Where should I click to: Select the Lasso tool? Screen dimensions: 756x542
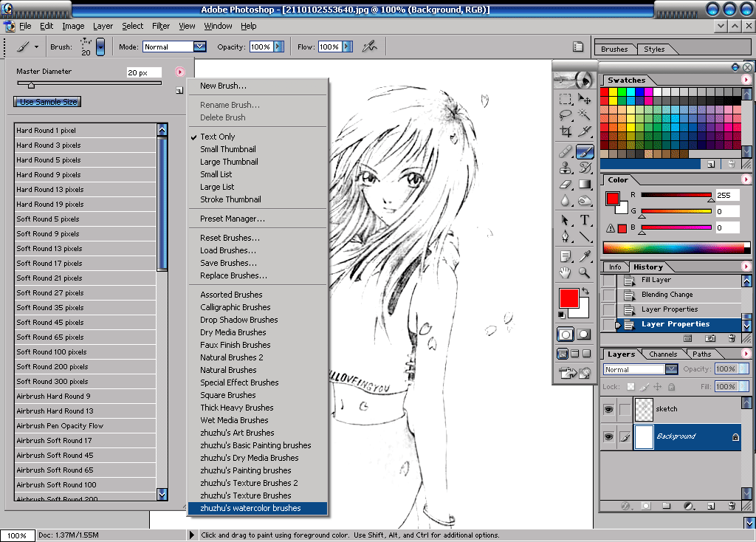566,115
